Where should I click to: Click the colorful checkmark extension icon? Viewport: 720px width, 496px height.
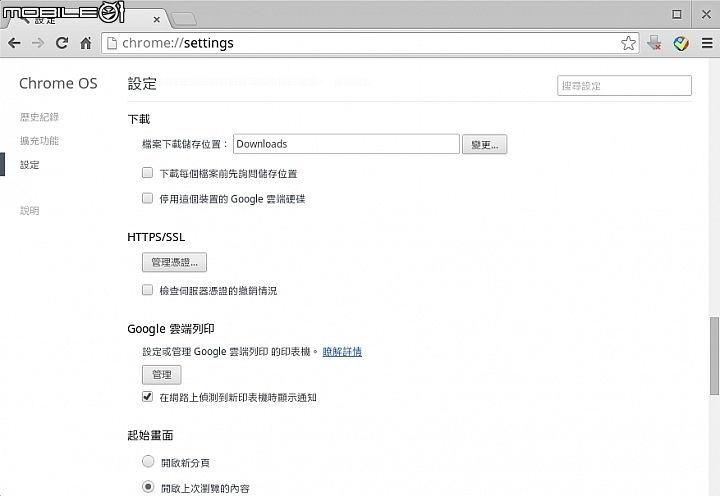[681, 43]
